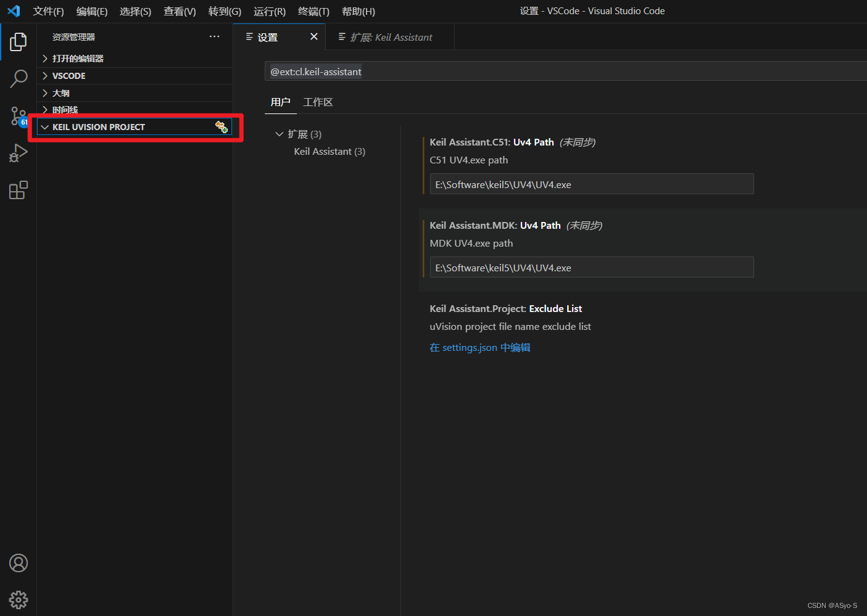
Task: Open the 终端(T) menu
Action: pyautogui.click(x=313, y=11)
